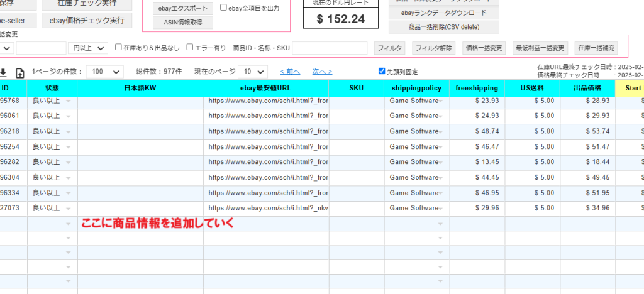
Task: Click the amount input field before 円以上
Action: (x=41, y=48)
